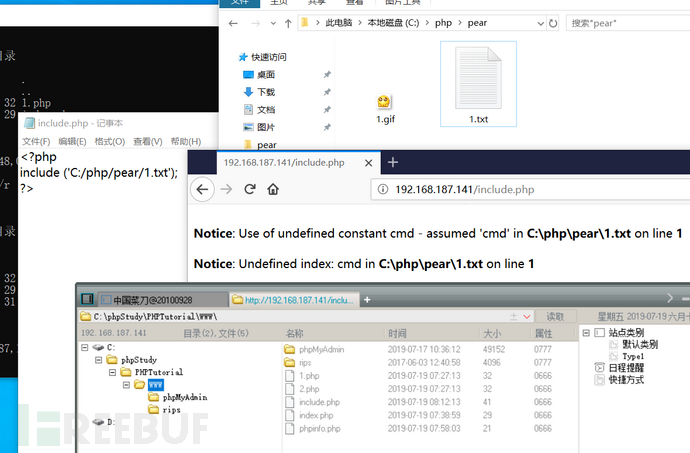Refresh the pear folder in Explorer
The height and width of the screenshot is (453, 690).
(x=553, y=23)
